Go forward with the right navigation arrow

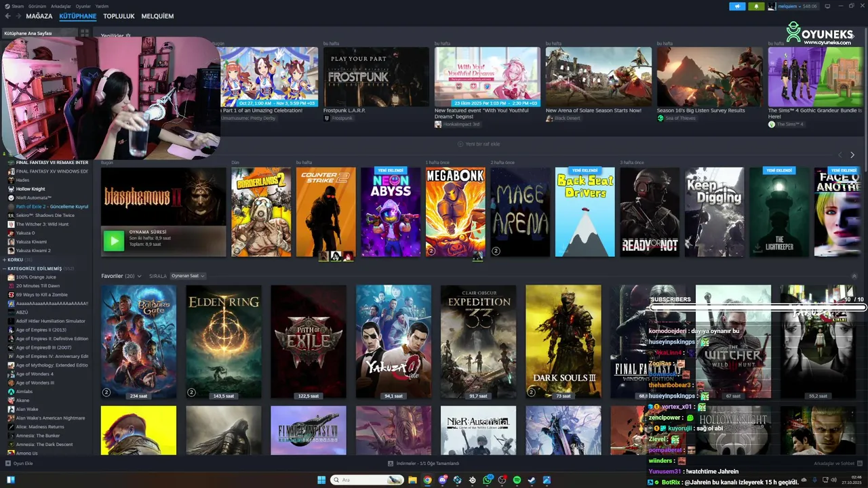click(18, 16)
